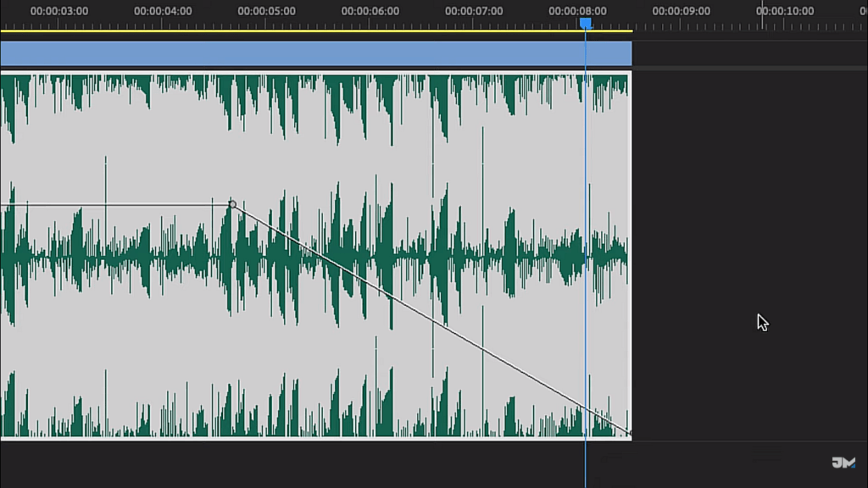Image resolution: width=868 pixels, height=488 pixels.
Task: Click the yellow bar below the time ruler
Action: pyautogui.click(x=316, y=31)
